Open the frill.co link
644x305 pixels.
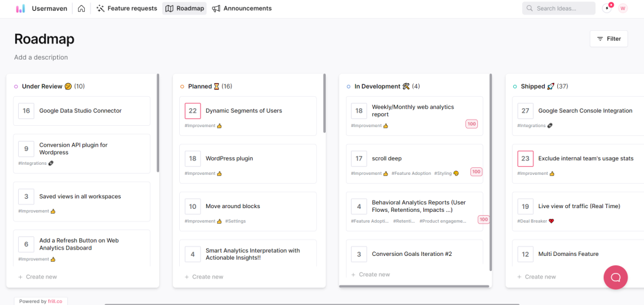click(56, 301)
